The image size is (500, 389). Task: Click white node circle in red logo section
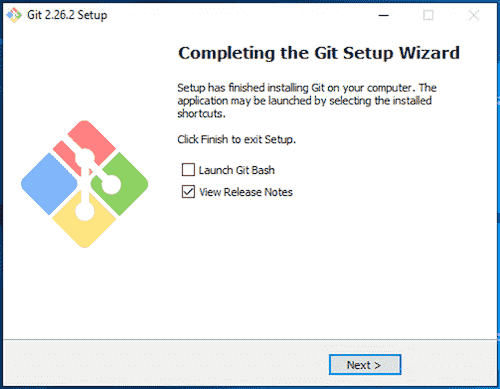tap(85, 158)
